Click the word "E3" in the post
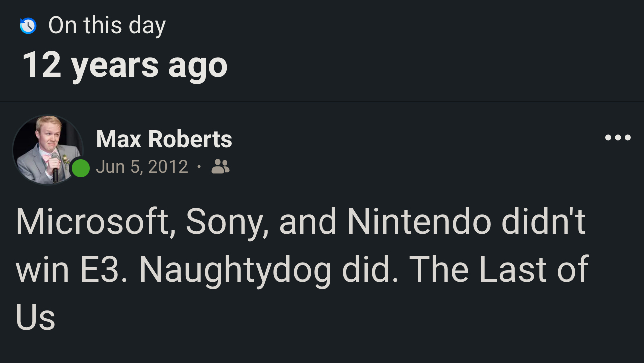644x363 pixels. [x=106, y=269]
